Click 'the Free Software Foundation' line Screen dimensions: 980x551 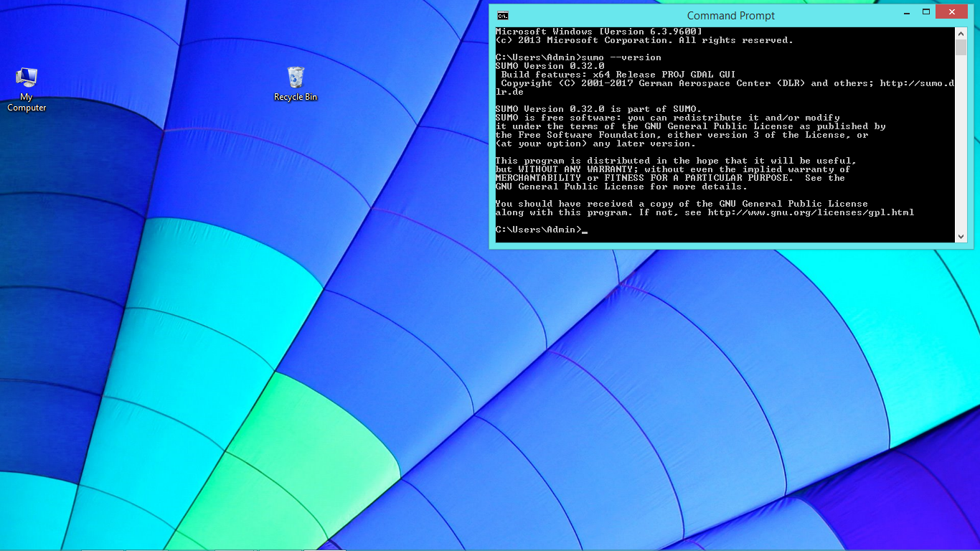[682, 135]
